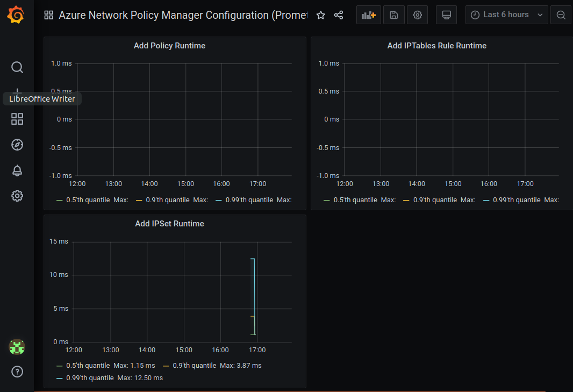Open the Dashboards menu icon in sidebar
Screen dimensions: 573x392
coord(17,119)
